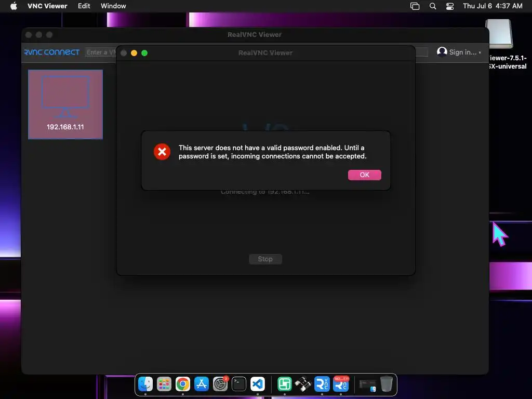Click the date and time in the menu bar
This screenshot has height=399, width=532.
pos(493,6)
